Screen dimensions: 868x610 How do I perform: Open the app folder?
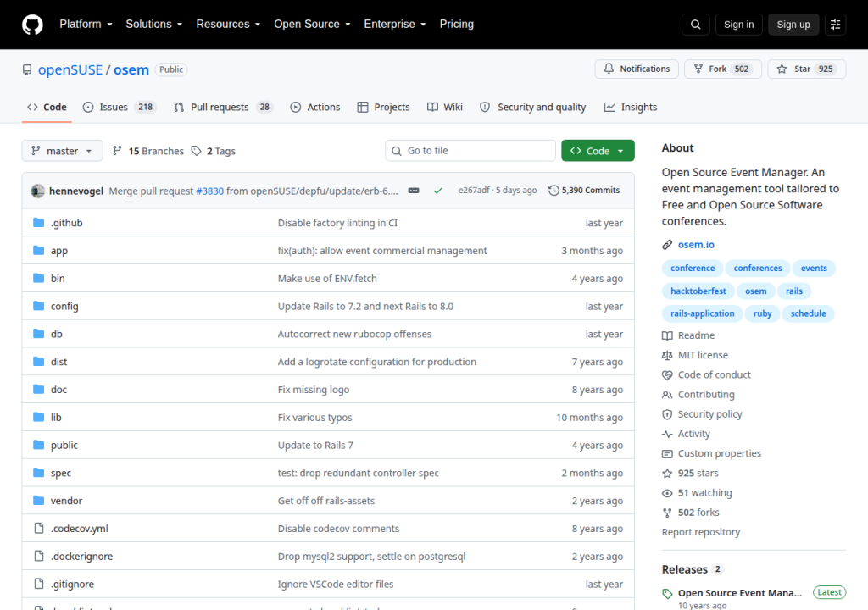[x=59, y=251]
